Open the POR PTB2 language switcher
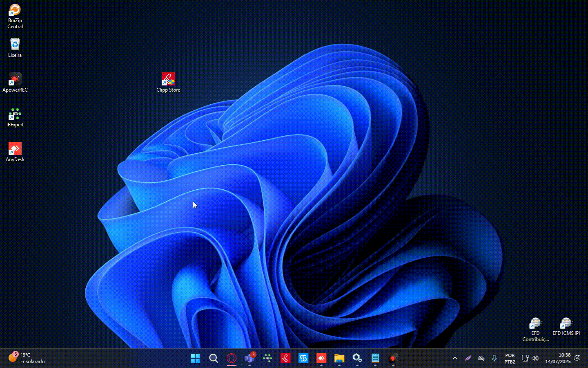The width and height of the screenshot is (588, 368). (x=510, y=359)
